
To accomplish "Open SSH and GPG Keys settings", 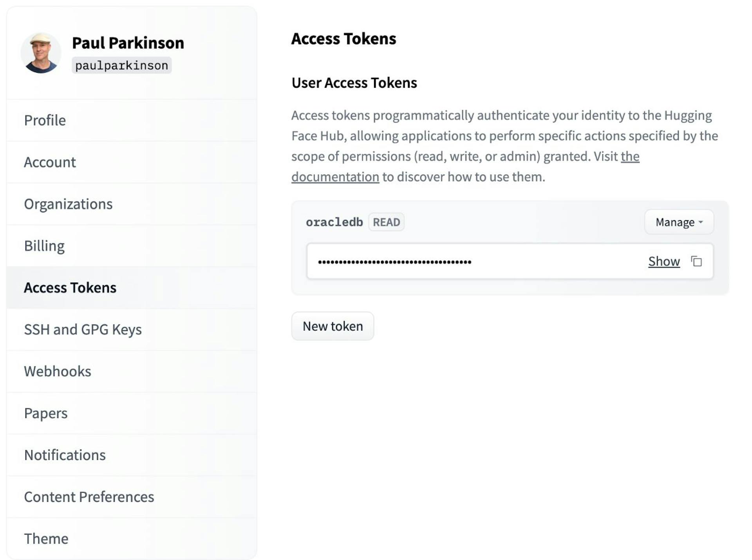I will click(83, 330).
